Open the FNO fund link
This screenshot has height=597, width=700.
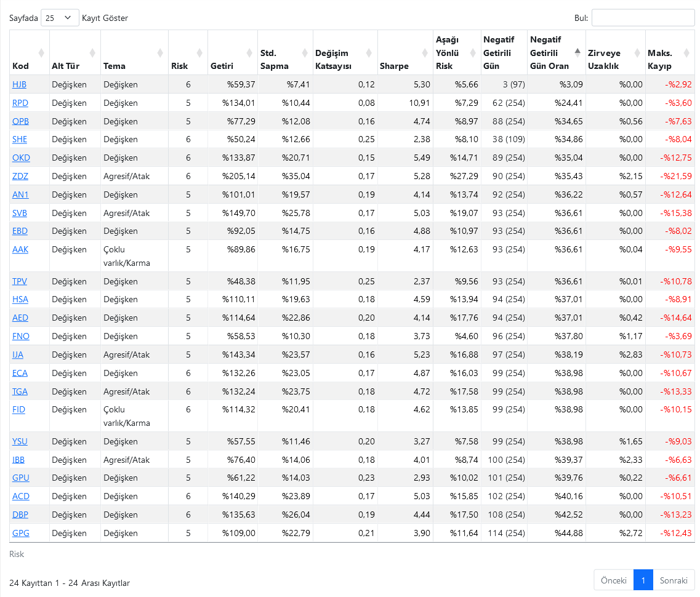[21, 336]
